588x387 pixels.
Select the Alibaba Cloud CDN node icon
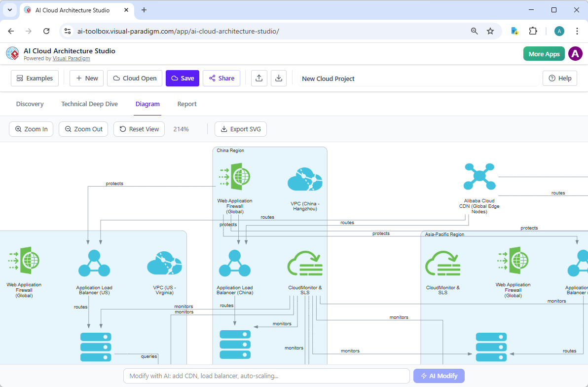pyautogui.click(x=479, y=176)
